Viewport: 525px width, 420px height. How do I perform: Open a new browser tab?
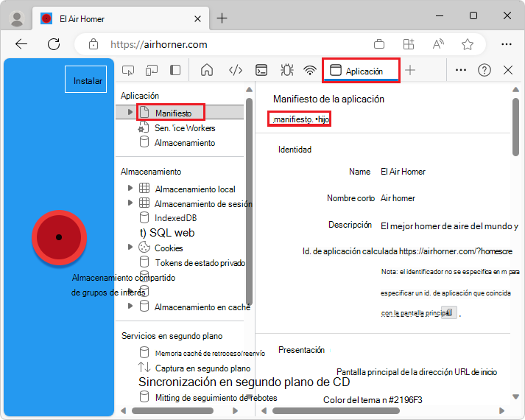tap(222, 18)
